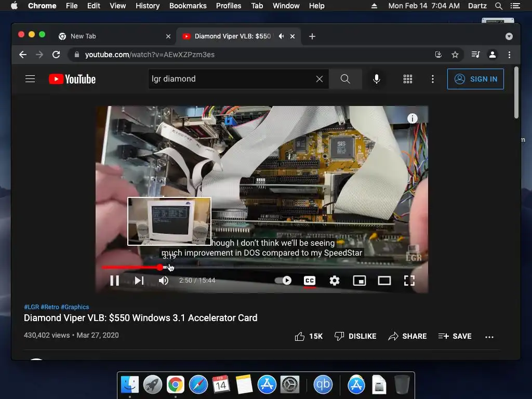The height and width of the screenshot is (399, 532).
Task: Reload the page
Action: point(56,55)
